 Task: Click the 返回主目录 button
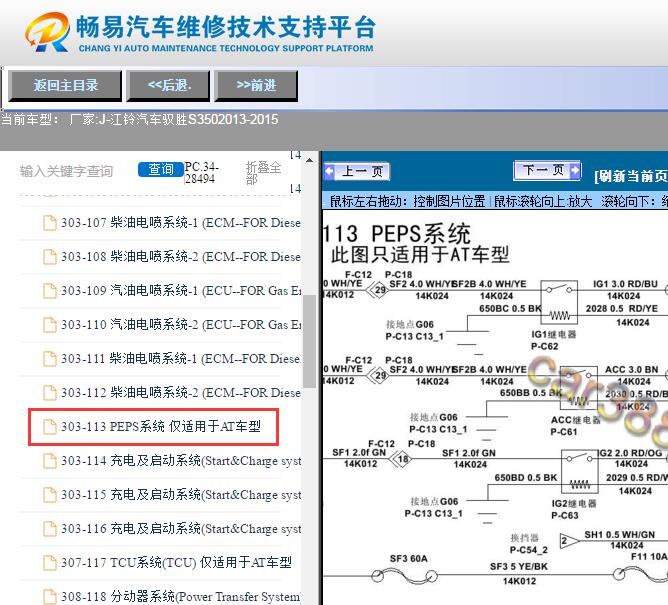[65, 86]
